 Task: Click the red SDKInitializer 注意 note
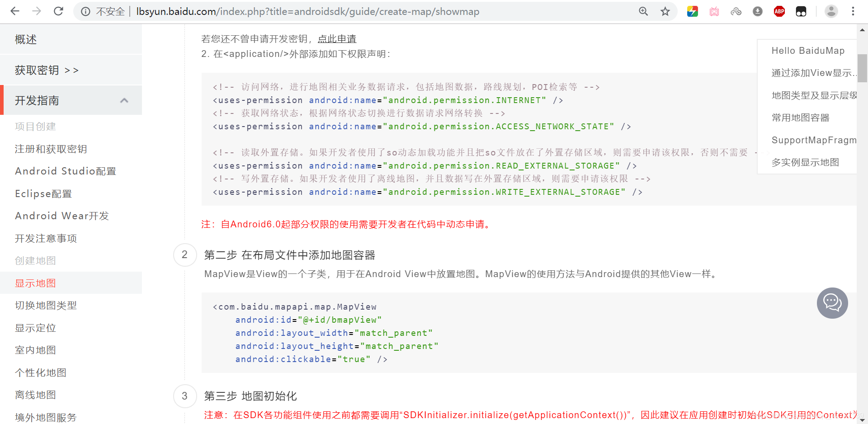530,415
